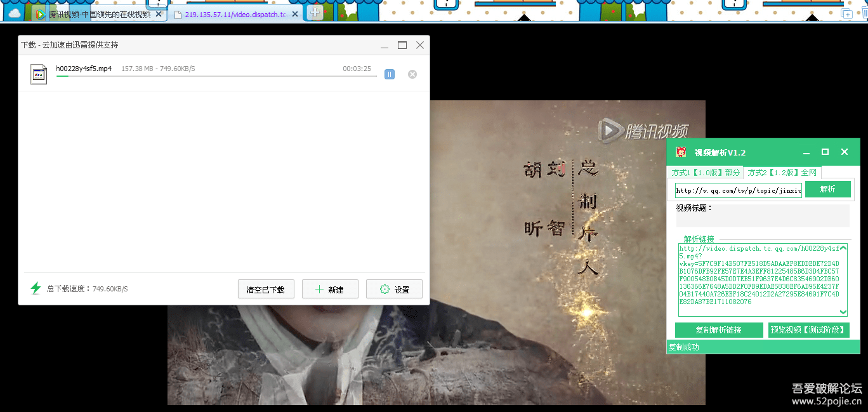The width and height of the screenshot is (868, 412).
Task: Click 新建 button in download window
Action: (x=330, y=289)
